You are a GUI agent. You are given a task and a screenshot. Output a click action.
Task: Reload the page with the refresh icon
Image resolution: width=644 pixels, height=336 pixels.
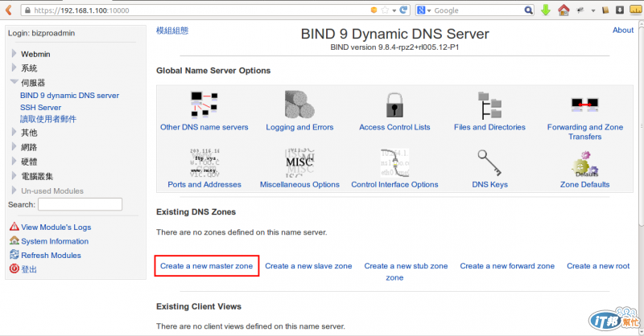coord(404,10)
